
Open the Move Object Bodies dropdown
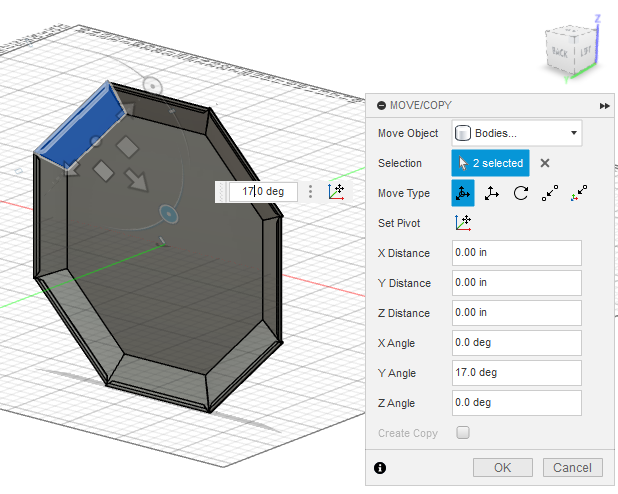click(517, 133)
